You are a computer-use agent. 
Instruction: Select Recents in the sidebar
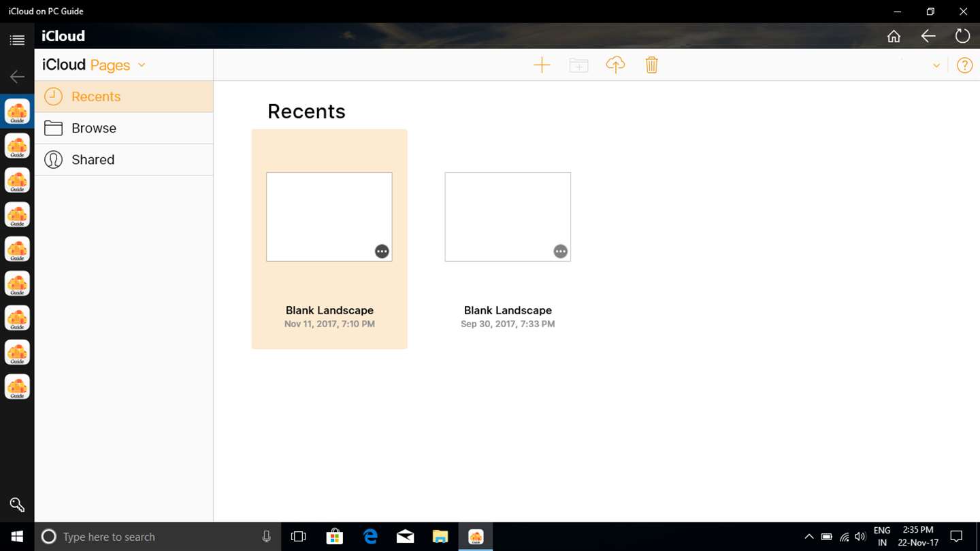coord(124,97)
